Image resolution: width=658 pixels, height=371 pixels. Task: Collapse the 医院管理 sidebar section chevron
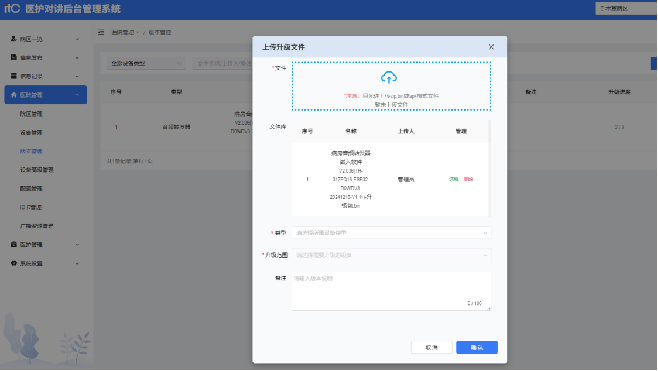pyautogui.click(x=77, y=95)
